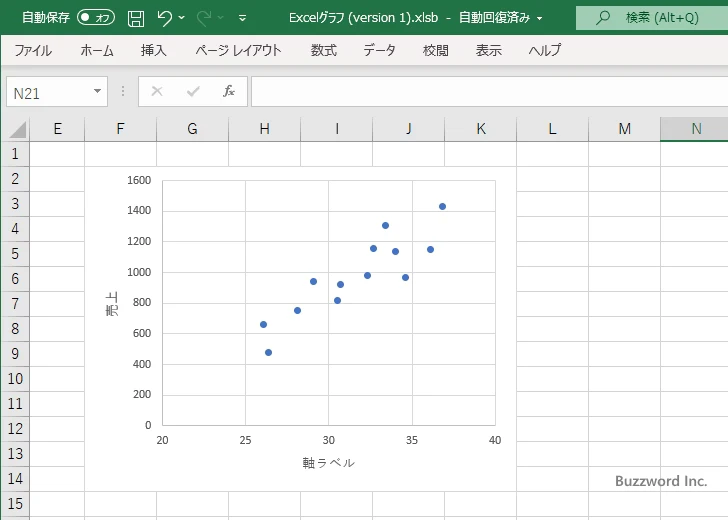Click the search magnifier icon

pos(603,18)
